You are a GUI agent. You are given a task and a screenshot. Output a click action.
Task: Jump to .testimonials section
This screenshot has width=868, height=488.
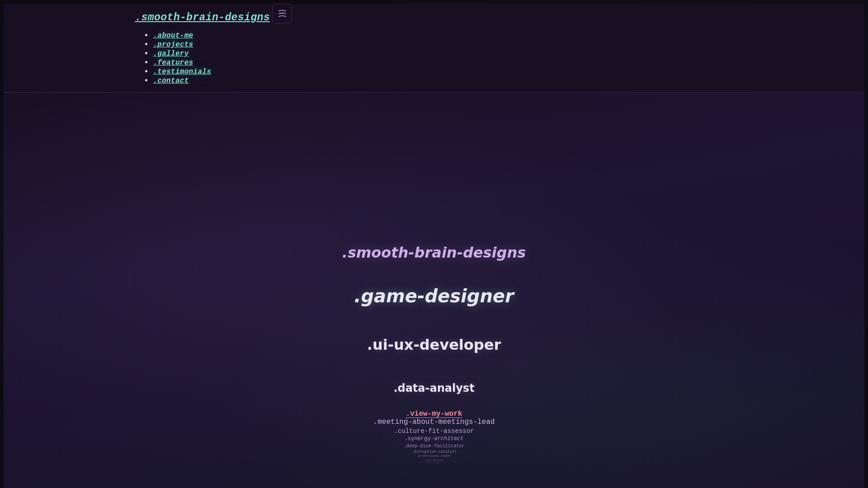click(x=182, y=71)
